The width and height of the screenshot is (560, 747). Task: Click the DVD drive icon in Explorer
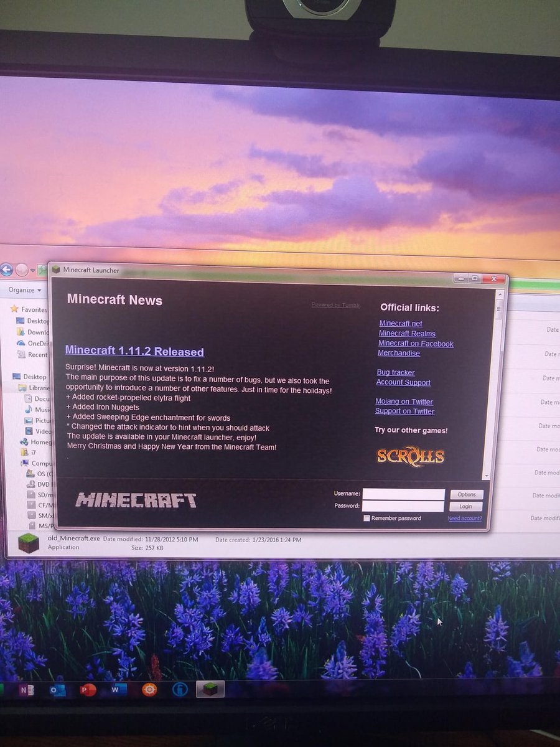click(x=30, y=484)
